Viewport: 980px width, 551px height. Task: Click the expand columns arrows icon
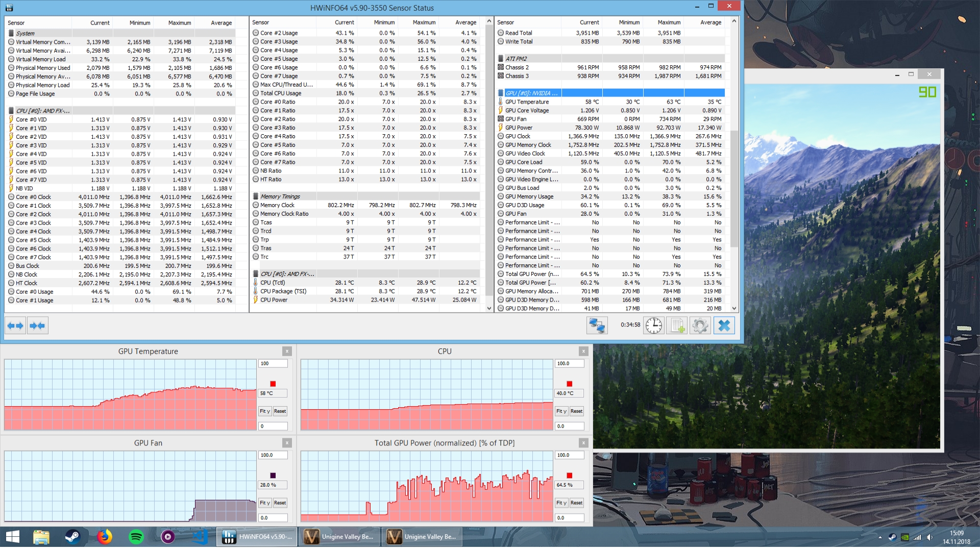tap(15, 325)
